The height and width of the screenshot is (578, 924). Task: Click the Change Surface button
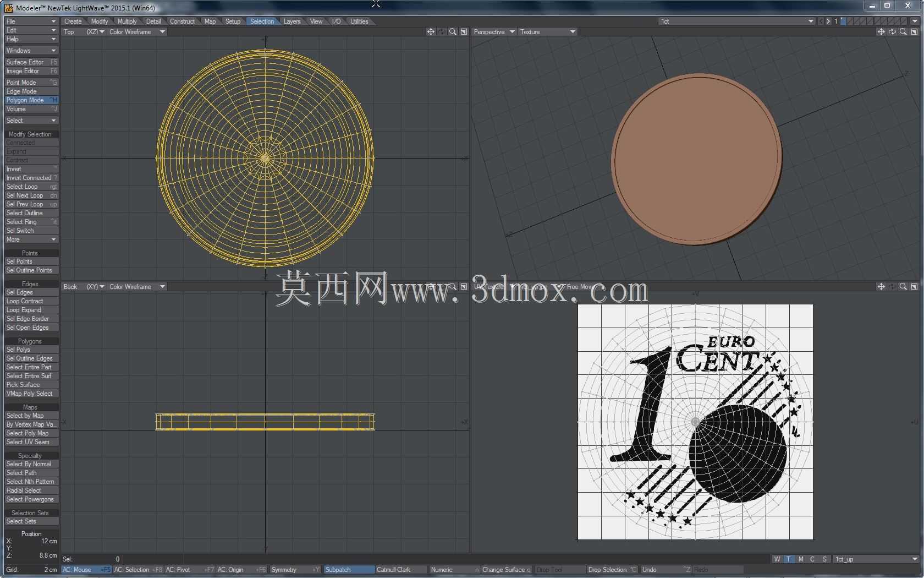pos(507,570)
